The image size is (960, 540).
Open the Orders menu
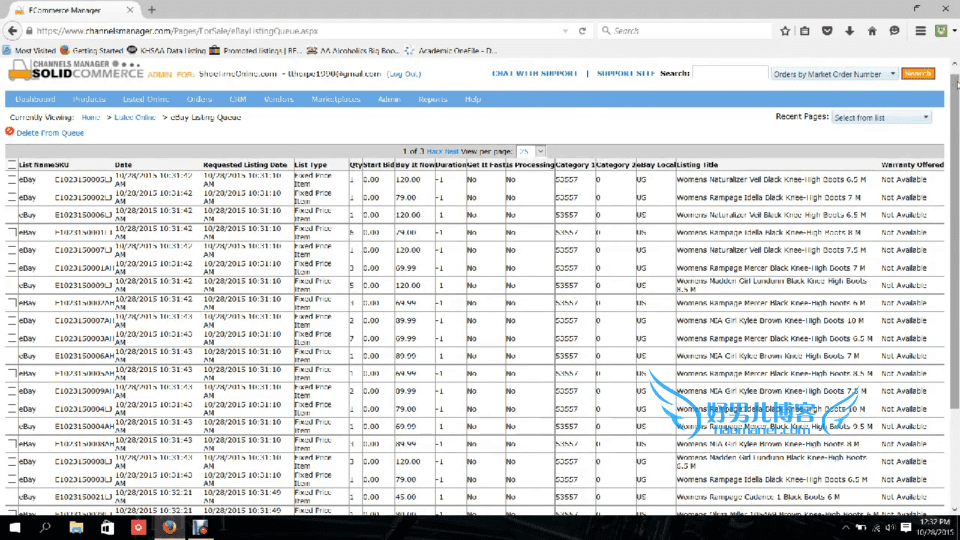(199, 99)
